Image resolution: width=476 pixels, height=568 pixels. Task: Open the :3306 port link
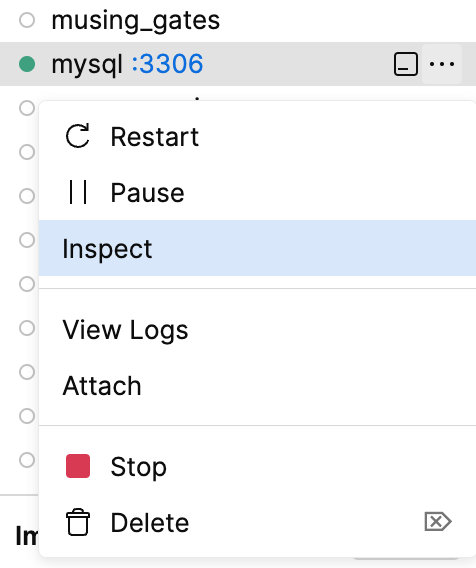point(167,64)
